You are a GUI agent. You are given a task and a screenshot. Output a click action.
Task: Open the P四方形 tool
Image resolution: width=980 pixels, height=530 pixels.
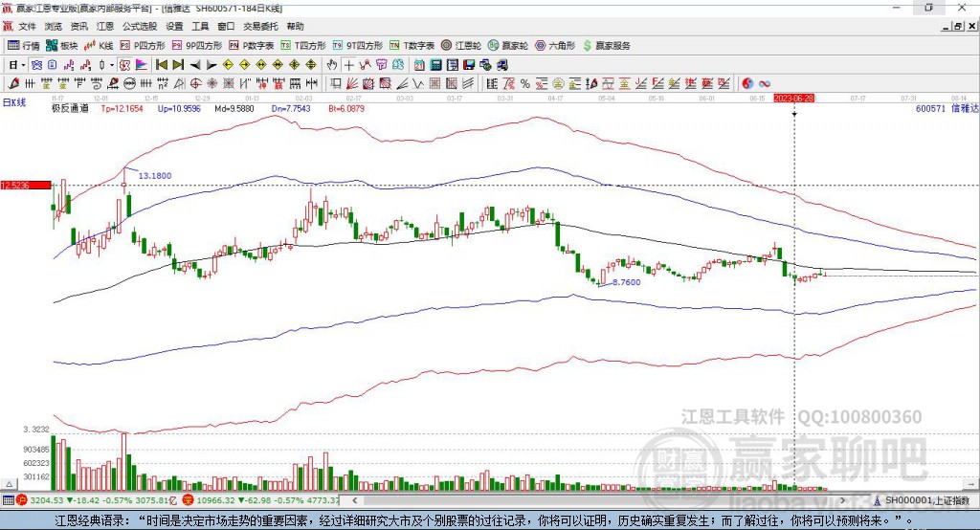pos(143,46)
